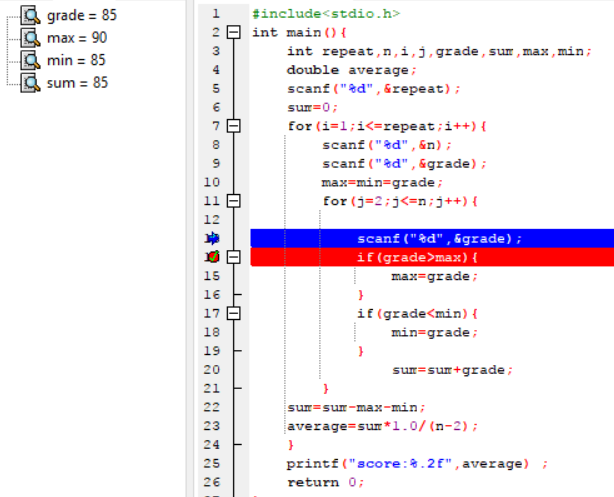Click the red highlighted if(grade>max) line

pyautogui.click(x=432, y=257)
